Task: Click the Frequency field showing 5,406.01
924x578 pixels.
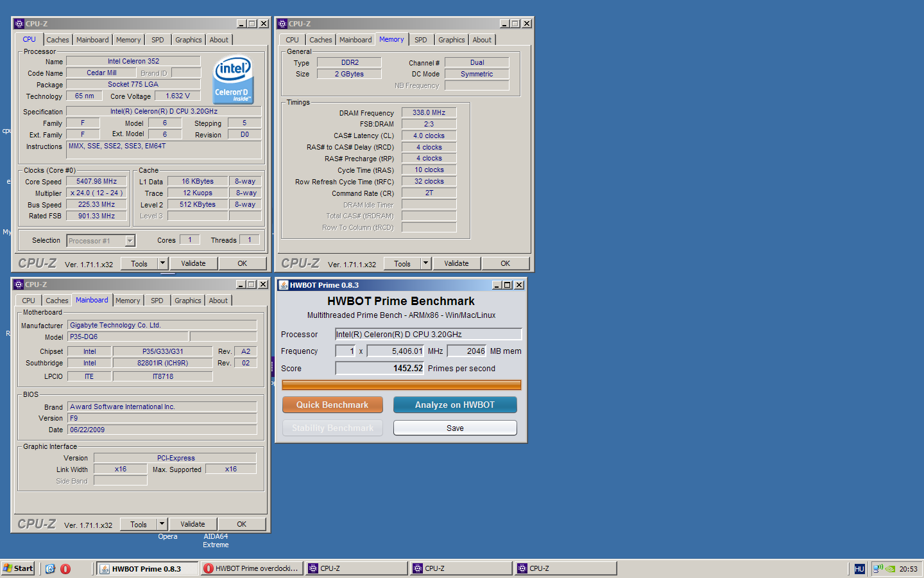Action: point(395,351)
